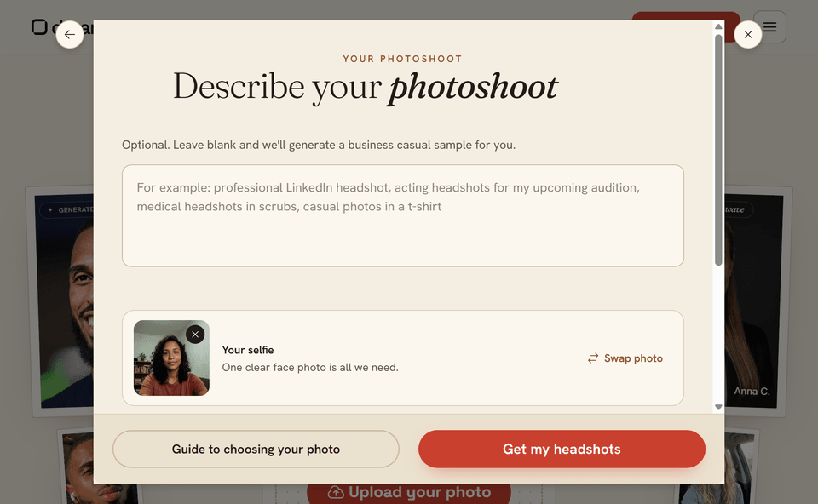The width and height of the screenshot is (818, 504).
Task: Select the uploaded selfie thumbnail
Action: pos(171,358)
